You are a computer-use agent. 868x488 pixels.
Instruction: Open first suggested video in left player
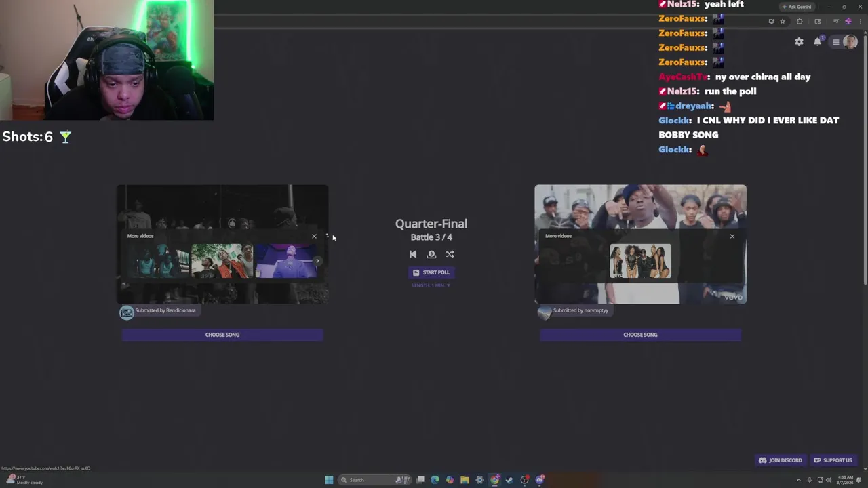158,261
